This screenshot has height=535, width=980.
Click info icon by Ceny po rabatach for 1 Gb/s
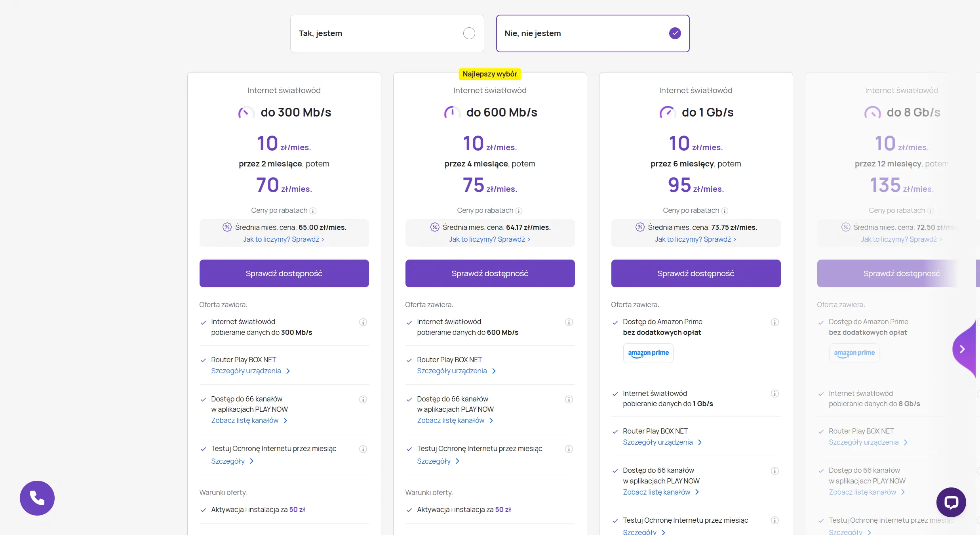click(x=725, y=211)
